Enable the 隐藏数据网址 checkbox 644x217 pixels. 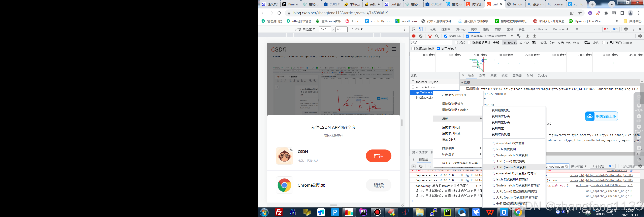click(x=469, y=43)
